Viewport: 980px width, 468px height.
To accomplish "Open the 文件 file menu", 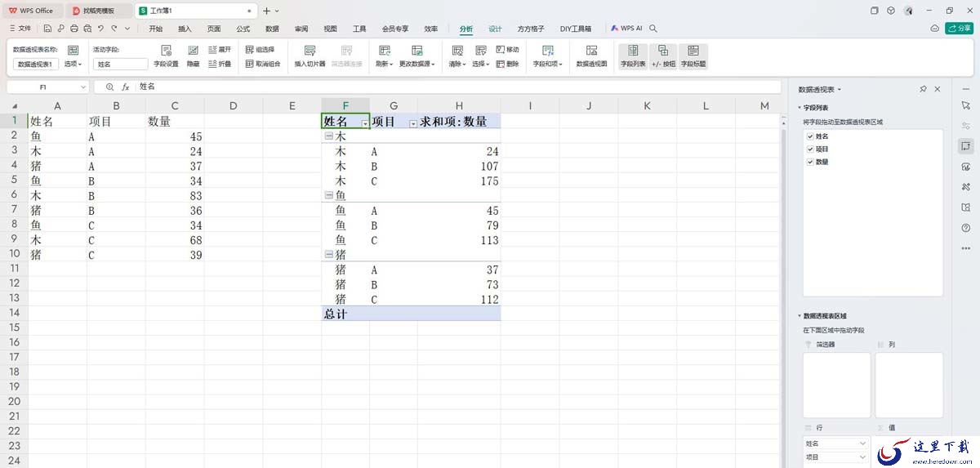I will pyautogui.click(x=21, y=29).
